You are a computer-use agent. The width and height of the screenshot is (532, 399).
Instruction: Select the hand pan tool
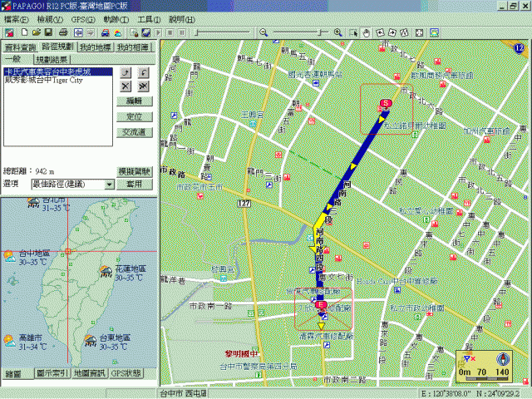[367, 32]
